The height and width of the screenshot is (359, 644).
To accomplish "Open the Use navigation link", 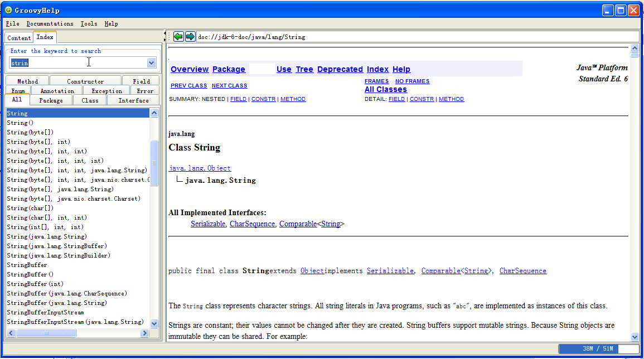I will 284,69.
